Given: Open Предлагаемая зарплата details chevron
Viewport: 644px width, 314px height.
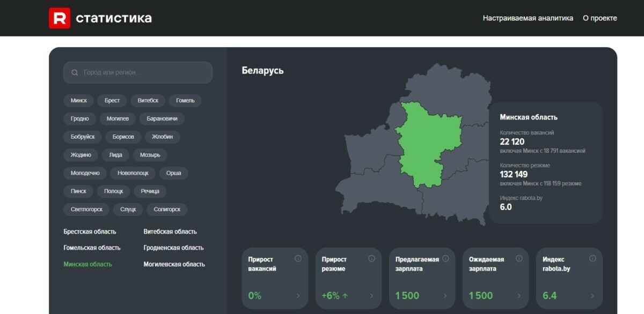Looking at the screenshot, I should tap(445, 296).
